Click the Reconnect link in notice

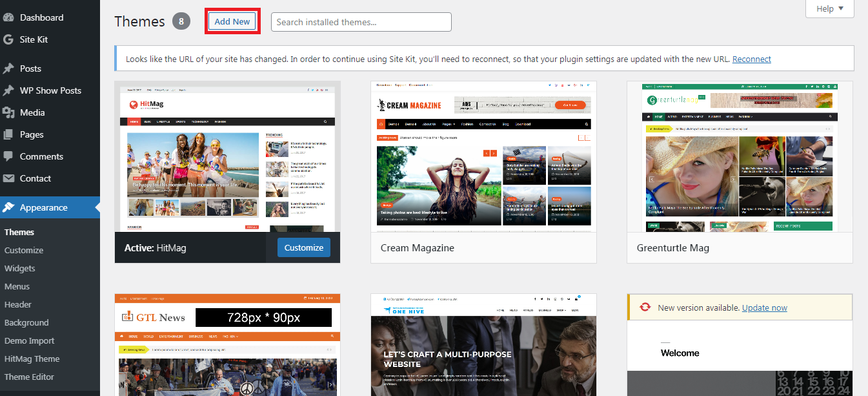pos(752,59)
